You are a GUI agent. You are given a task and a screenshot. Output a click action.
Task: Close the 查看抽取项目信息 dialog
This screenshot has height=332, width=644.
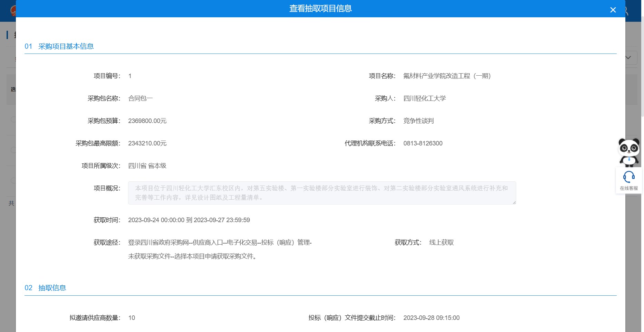613,10
